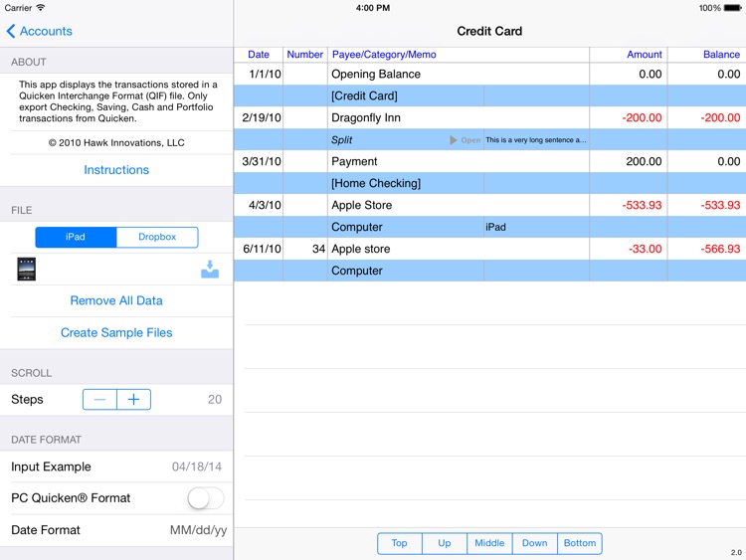
Task: Tap the [Credit Card] category row
Action: (489, 95)
